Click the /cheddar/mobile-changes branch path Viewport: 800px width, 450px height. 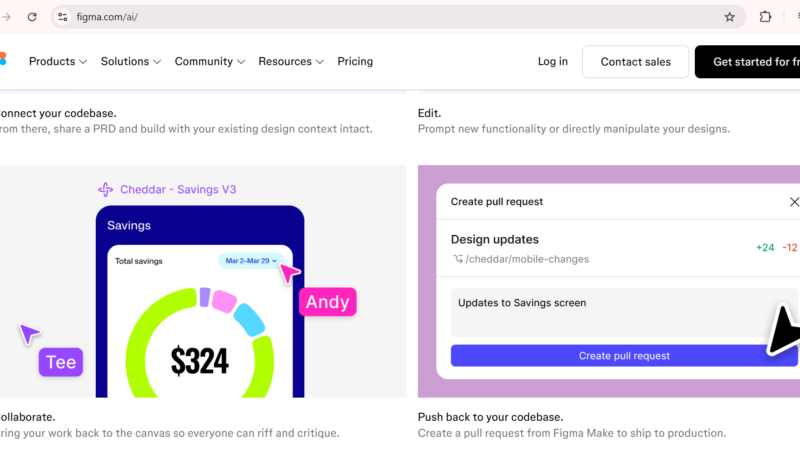click(527, 259)
